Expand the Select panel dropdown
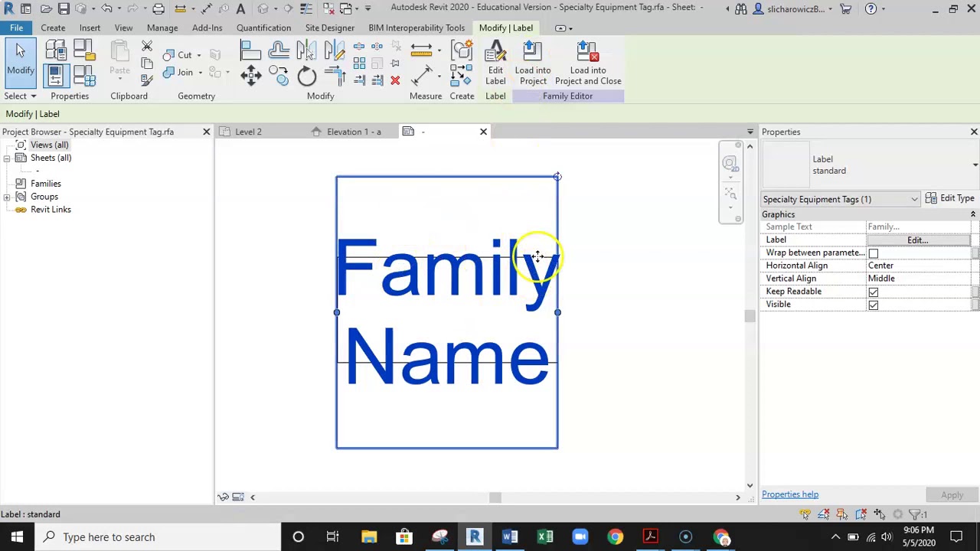 tap(20, 96)
